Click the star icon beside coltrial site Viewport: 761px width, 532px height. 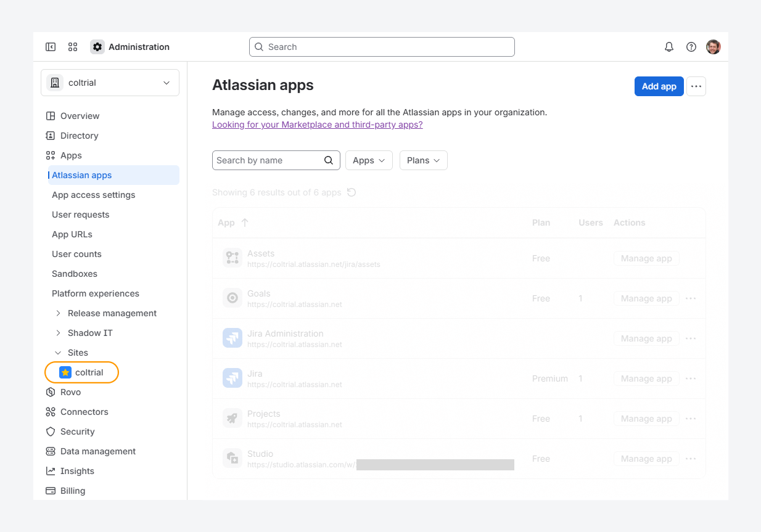[x=65, y=372]
